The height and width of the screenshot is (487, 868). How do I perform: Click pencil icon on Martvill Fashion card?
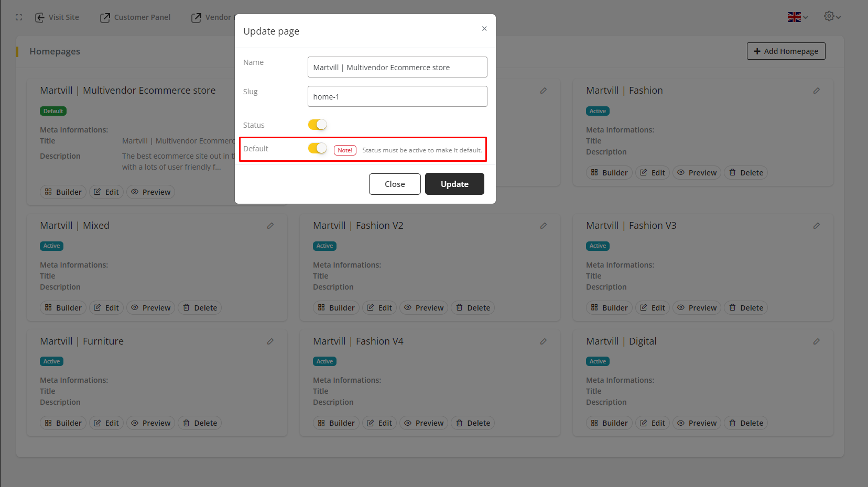click(816, 91)
